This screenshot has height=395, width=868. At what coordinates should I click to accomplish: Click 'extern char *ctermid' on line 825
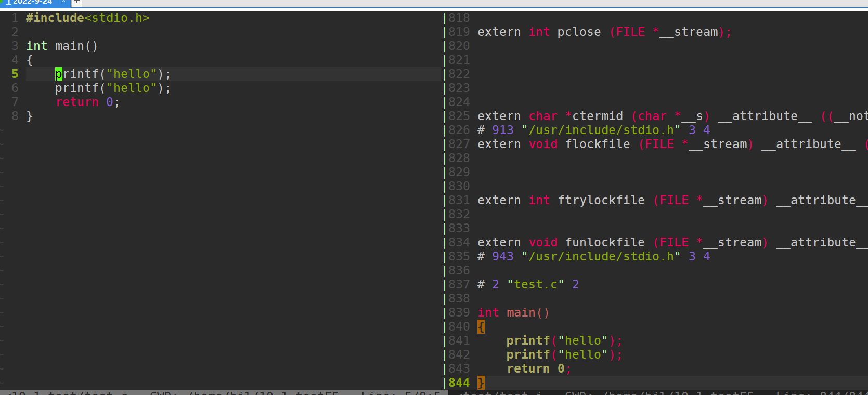coord(550,116)
